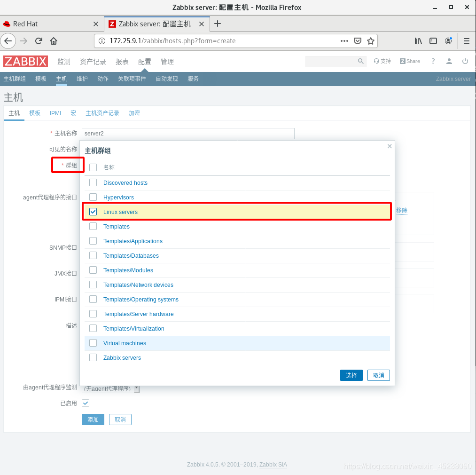Reload the page with refresh icon
476x475 pixels.
pos(39,41)
